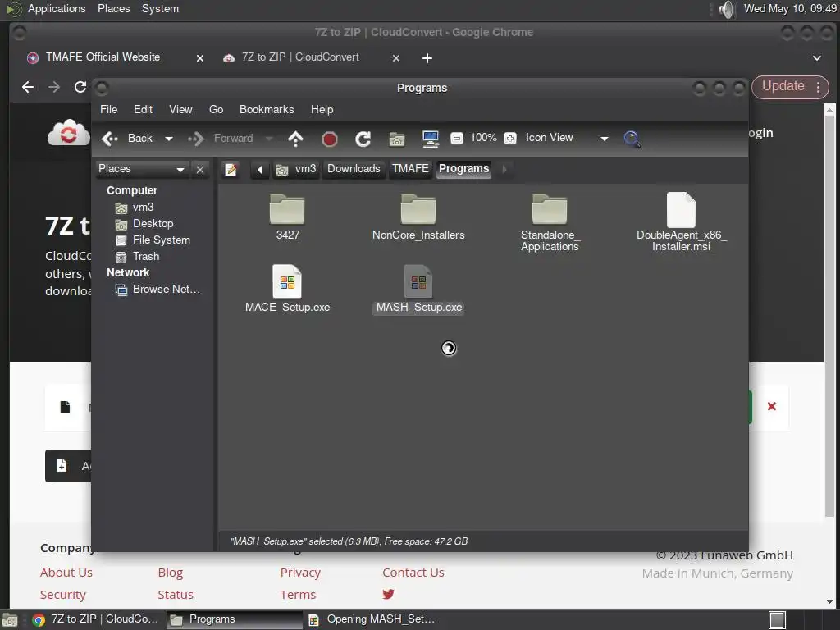Zoom in with the plus icon
Screen dimensions: 840x630
pos(510,138)
